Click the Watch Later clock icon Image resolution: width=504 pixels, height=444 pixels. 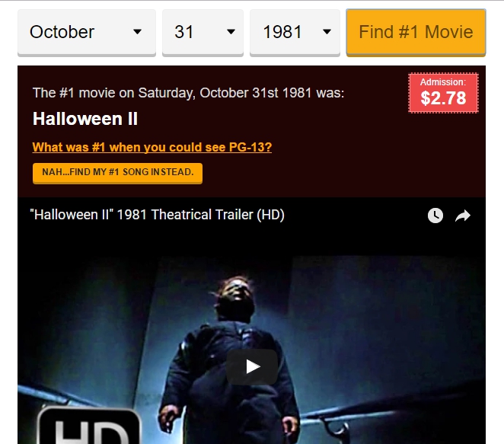tap(435, 216)
